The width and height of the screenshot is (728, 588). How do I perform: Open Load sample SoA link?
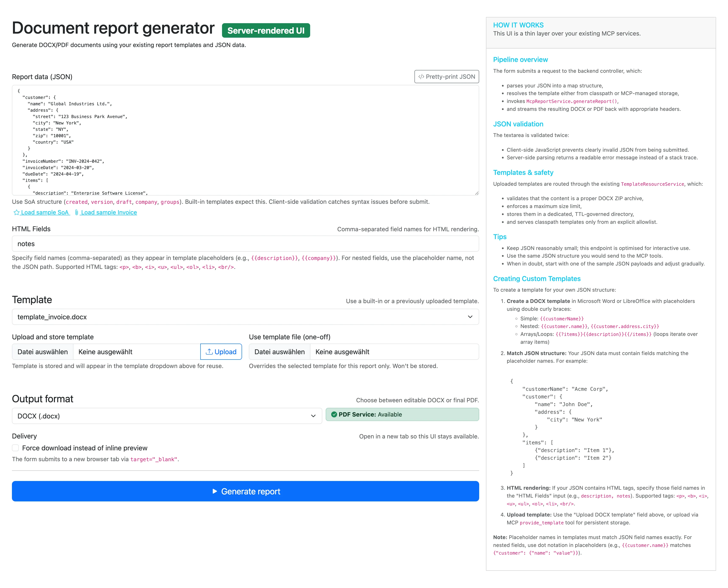click(45, 212)
